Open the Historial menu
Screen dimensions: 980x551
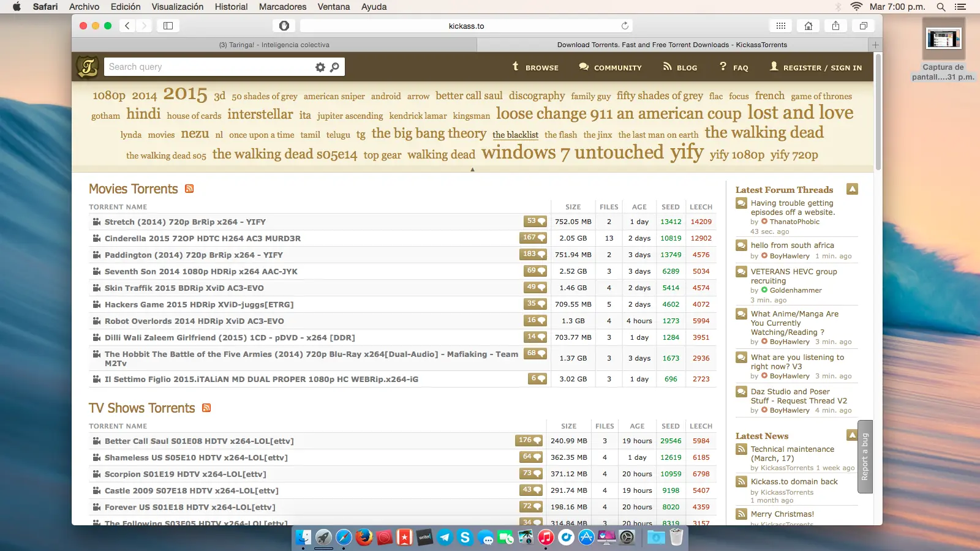click(231, 7)
